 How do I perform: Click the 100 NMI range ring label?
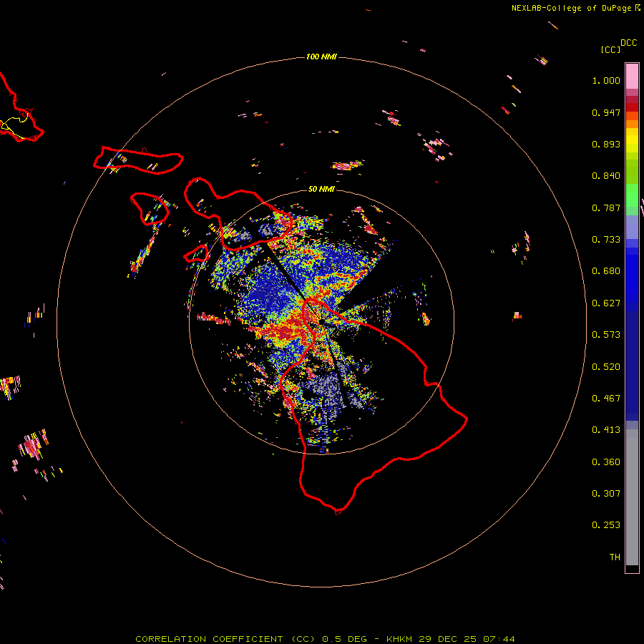click(321, 57)
